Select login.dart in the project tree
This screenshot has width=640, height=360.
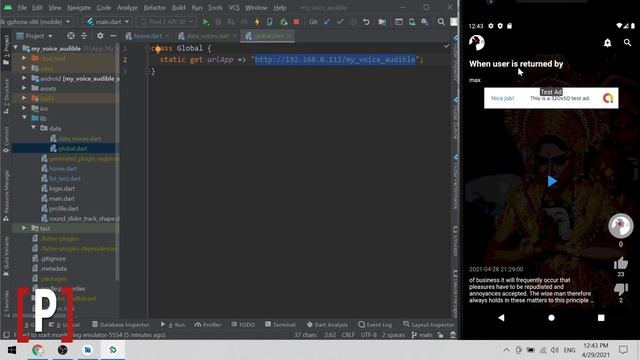(x=61, y=189)
